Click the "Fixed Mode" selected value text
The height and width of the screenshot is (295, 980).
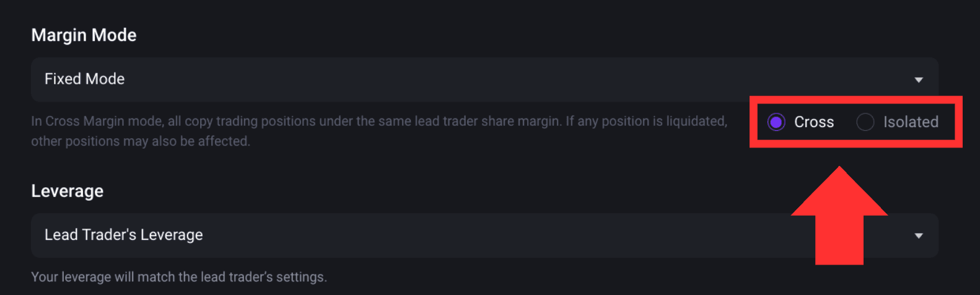pyautogui.click(x=84, y=79)
